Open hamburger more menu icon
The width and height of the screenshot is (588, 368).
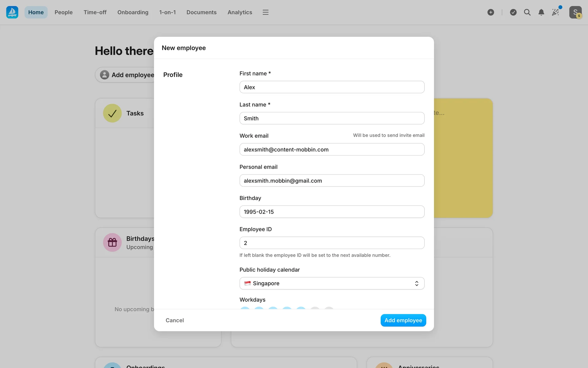pos(266,12)
